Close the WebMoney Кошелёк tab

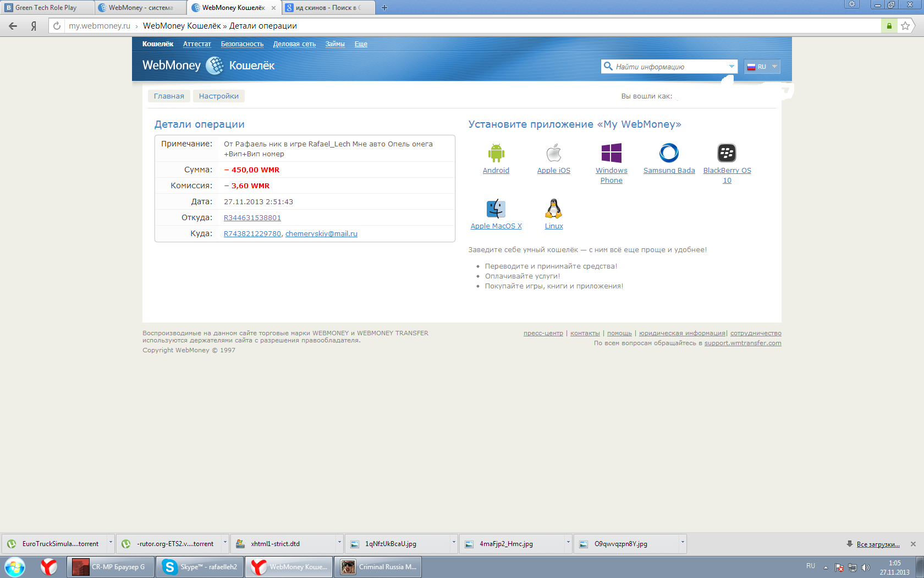(273, 8)
